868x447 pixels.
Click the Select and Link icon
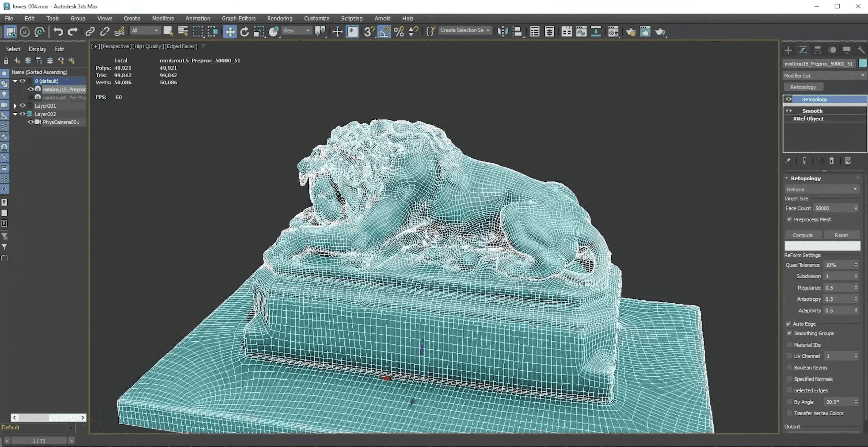click(x=90, y=32)
